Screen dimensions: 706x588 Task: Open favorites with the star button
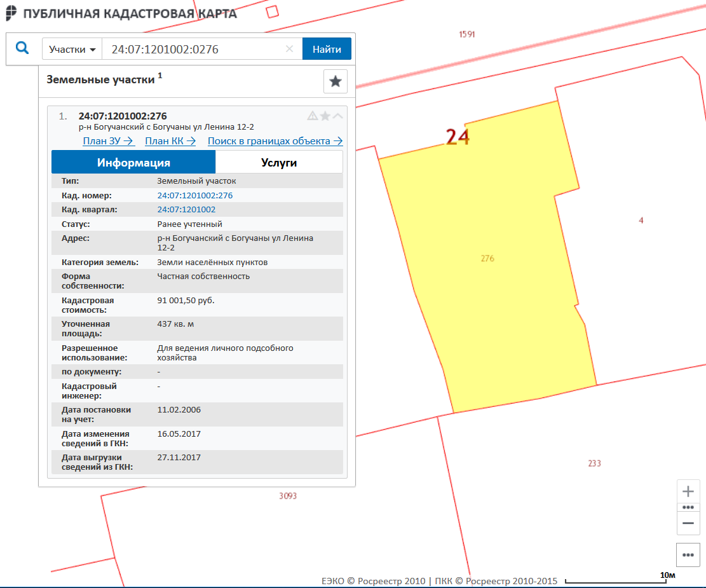pos(336,81)
